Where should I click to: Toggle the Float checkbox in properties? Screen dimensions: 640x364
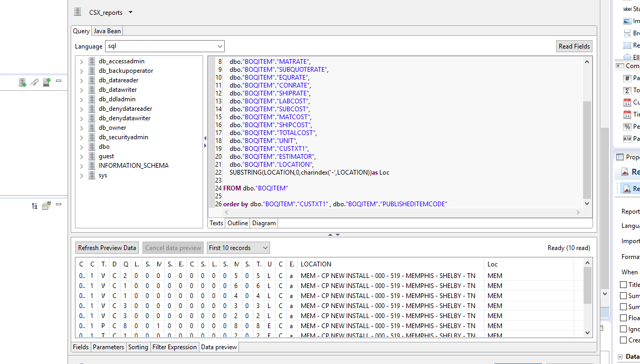(x=624, y=318)
